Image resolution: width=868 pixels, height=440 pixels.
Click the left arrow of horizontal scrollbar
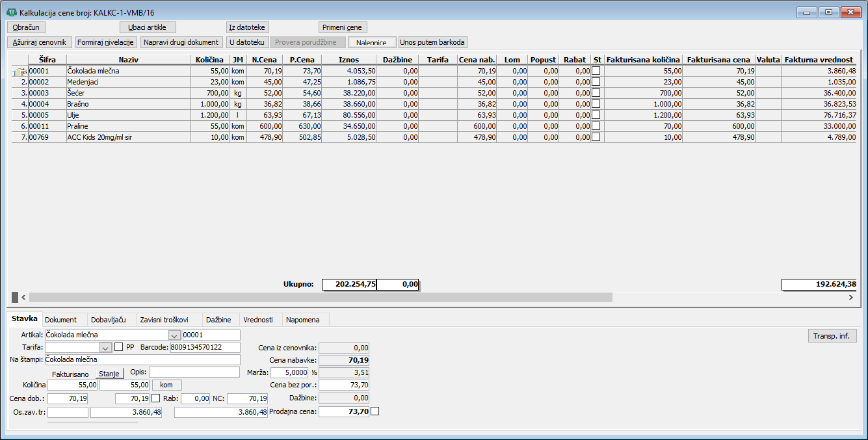coord(23,297)
